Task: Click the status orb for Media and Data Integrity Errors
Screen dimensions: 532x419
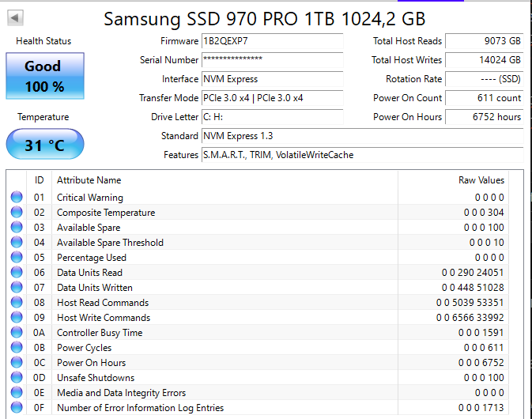Action: pos(17,392)
